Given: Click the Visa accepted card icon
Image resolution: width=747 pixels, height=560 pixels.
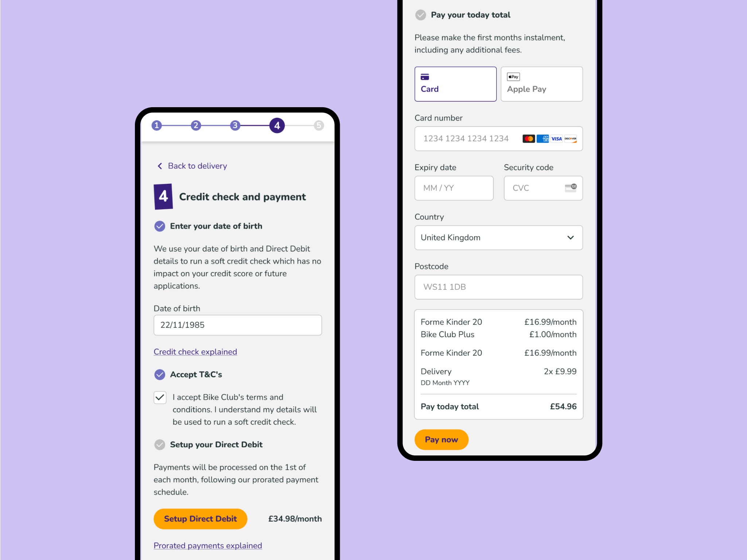Looking at the screenshot, I should (x=555, y=139).
